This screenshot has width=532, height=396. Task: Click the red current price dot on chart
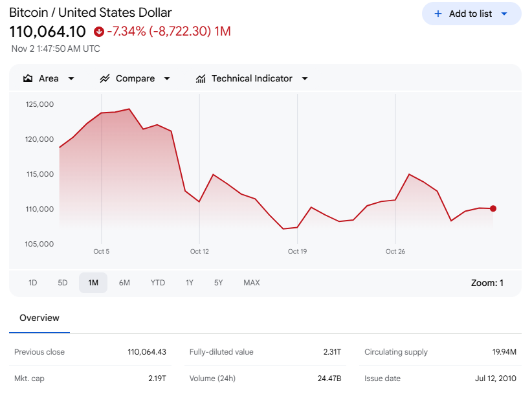(493, 209)
